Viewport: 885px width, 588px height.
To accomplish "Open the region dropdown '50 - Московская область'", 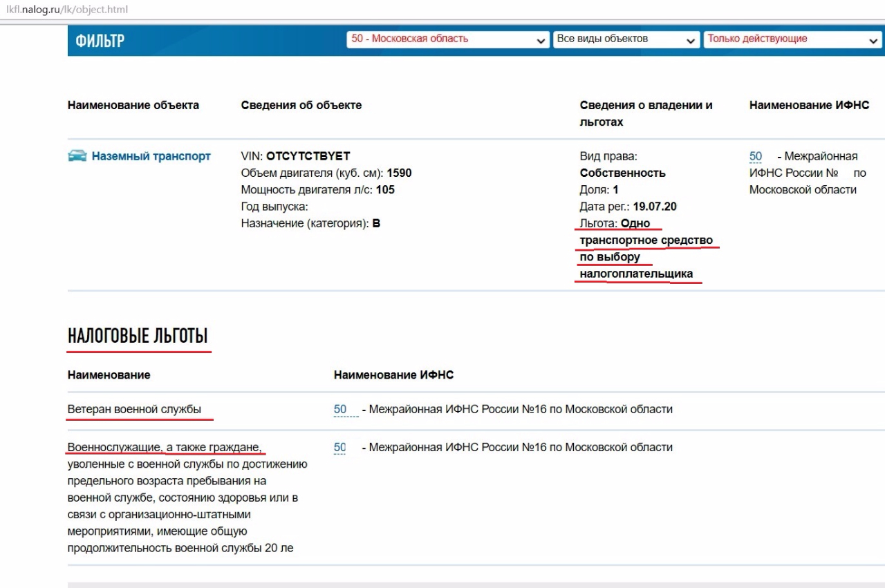I will click(448, 39).
